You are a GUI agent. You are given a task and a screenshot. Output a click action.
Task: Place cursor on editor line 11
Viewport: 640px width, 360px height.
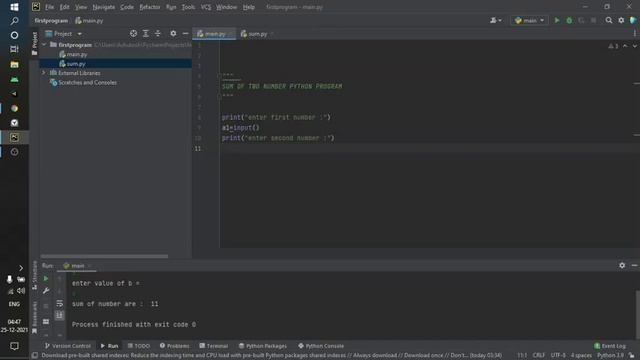[429, 149]
